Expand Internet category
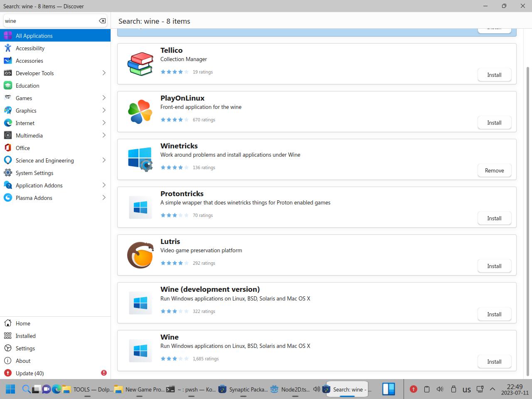Image resolution: width=532 pixels, height=399 pixels. point(104,123)
